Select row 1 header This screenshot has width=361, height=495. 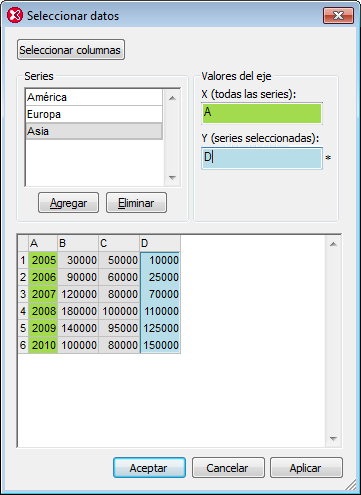[x=23, y=260]
